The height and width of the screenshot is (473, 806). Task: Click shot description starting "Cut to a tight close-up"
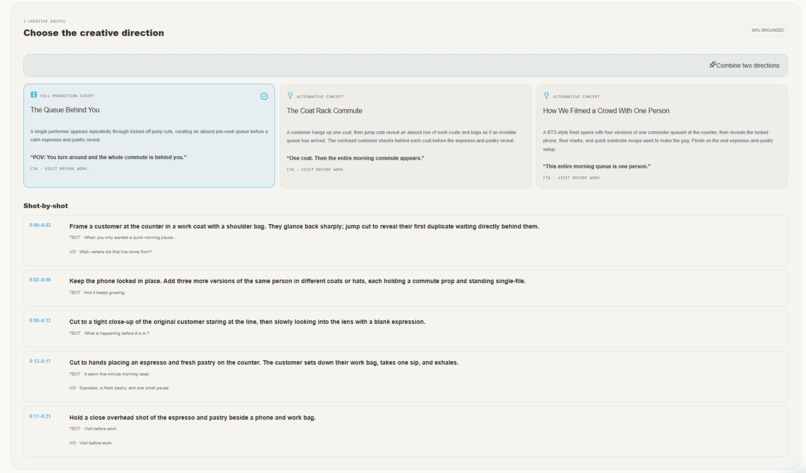pos(247,322)
